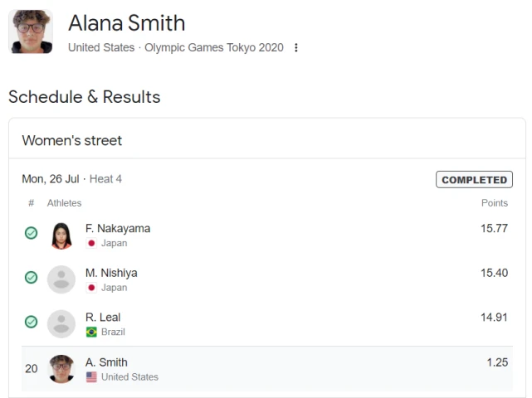Click the United States flag under A. Smith
This screenshot has height=398, width=532.
tap(91, 377)
